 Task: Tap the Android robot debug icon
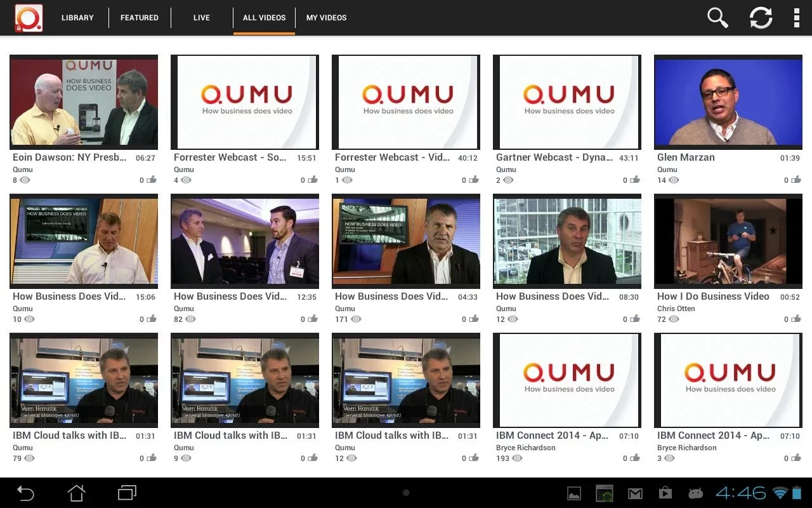pos(696,493)
